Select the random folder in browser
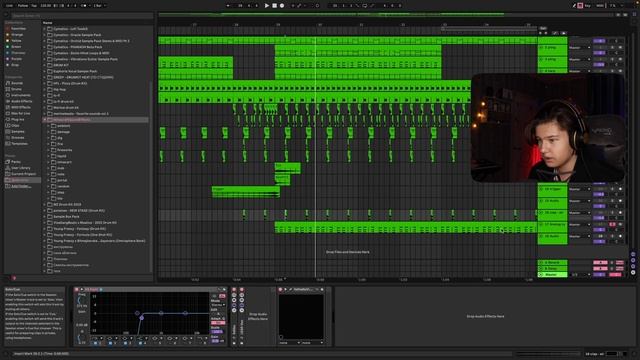 (x=63, y=186)
